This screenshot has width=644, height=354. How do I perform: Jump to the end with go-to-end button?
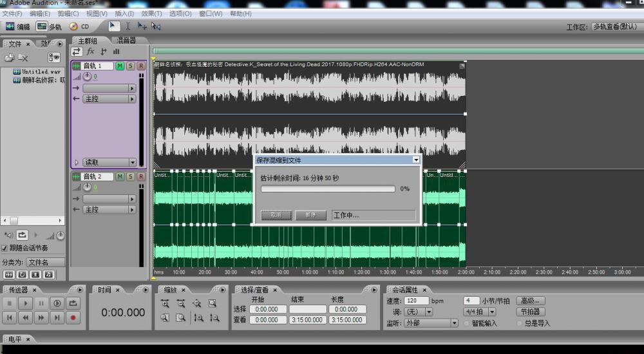click(x=57, y=317)
